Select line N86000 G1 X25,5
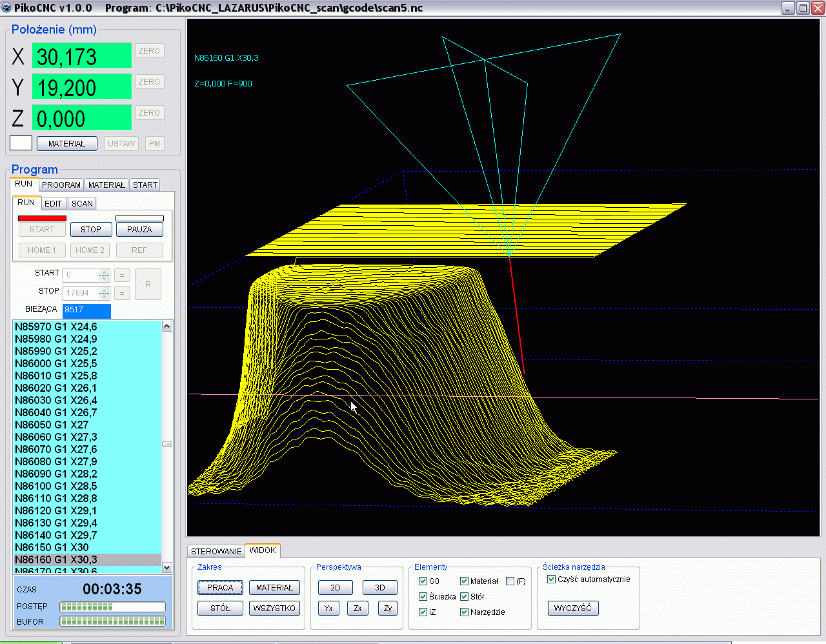 [x=88, y=364]
